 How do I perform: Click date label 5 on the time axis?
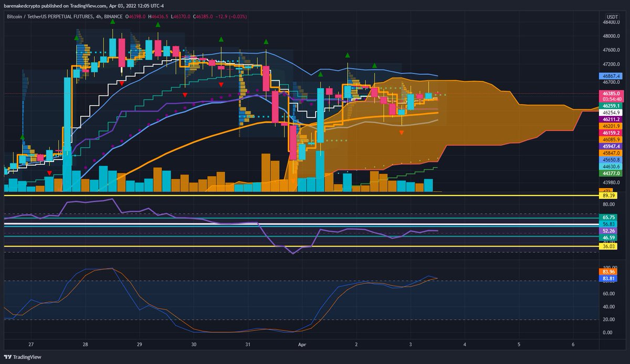(519, 345)
